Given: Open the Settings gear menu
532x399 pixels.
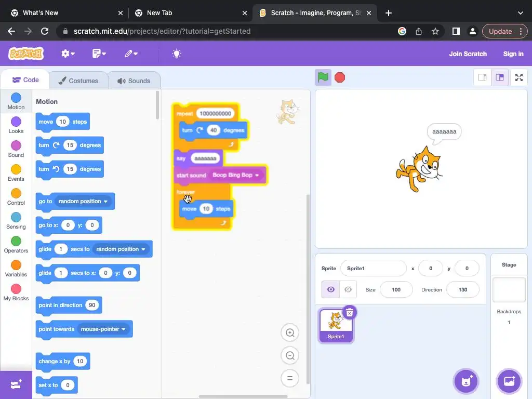Looking at the screenshot, I should pos(68,54).
